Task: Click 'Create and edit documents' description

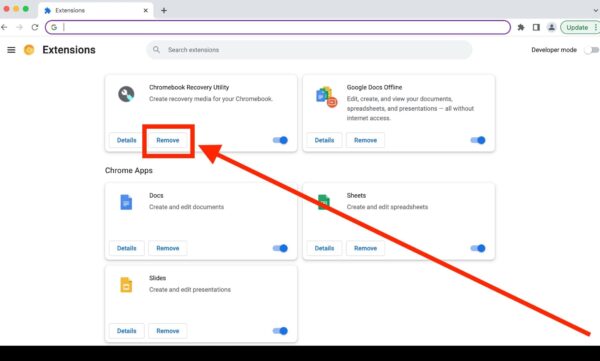Action: (x=186, y=207)
